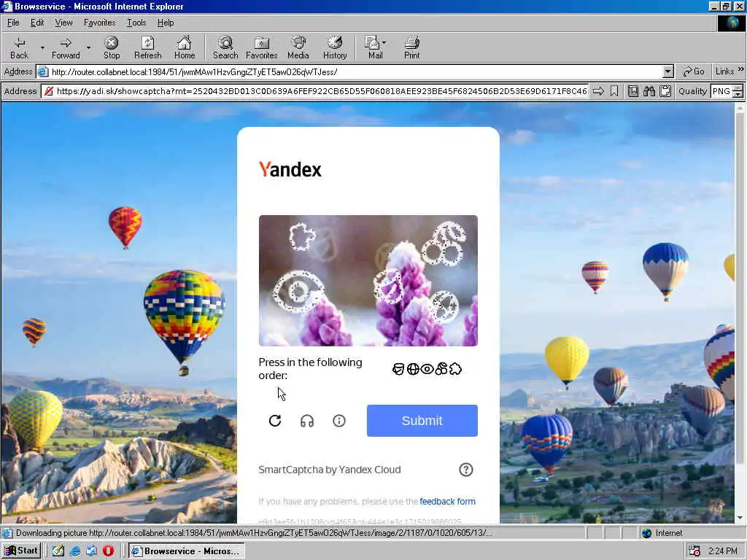Click the broken-lock security icon before the yadi.sk URL

click(x=49, y=91)
